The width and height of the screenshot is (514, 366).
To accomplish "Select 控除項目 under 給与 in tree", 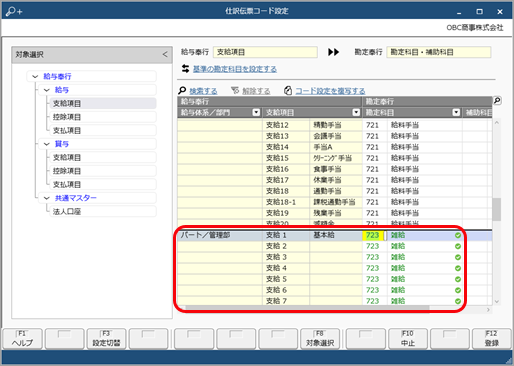I will pyautogui.click(x=103, y=117).
